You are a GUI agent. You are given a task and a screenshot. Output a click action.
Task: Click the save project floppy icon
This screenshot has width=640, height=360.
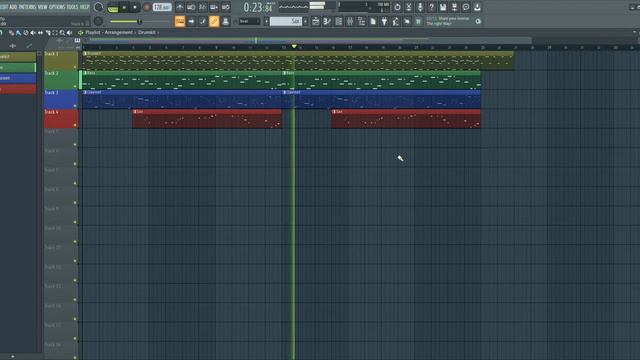(443, 7)
